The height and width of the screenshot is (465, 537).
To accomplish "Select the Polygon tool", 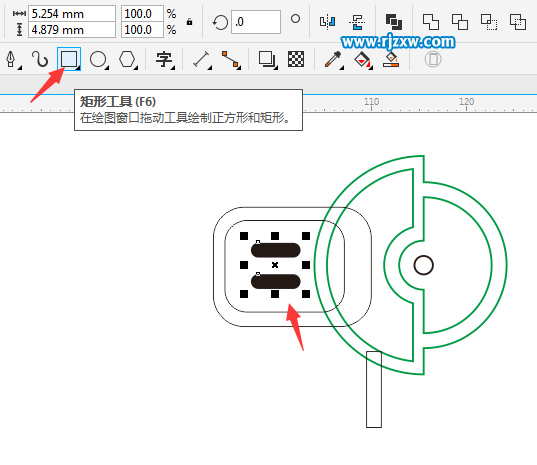I will click(x=127, y=59).
